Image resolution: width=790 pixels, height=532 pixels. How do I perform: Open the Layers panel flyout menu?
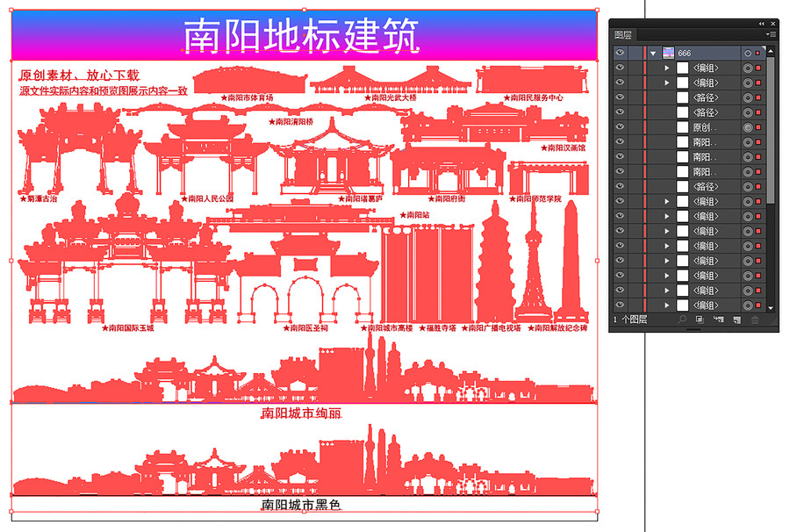771,34
